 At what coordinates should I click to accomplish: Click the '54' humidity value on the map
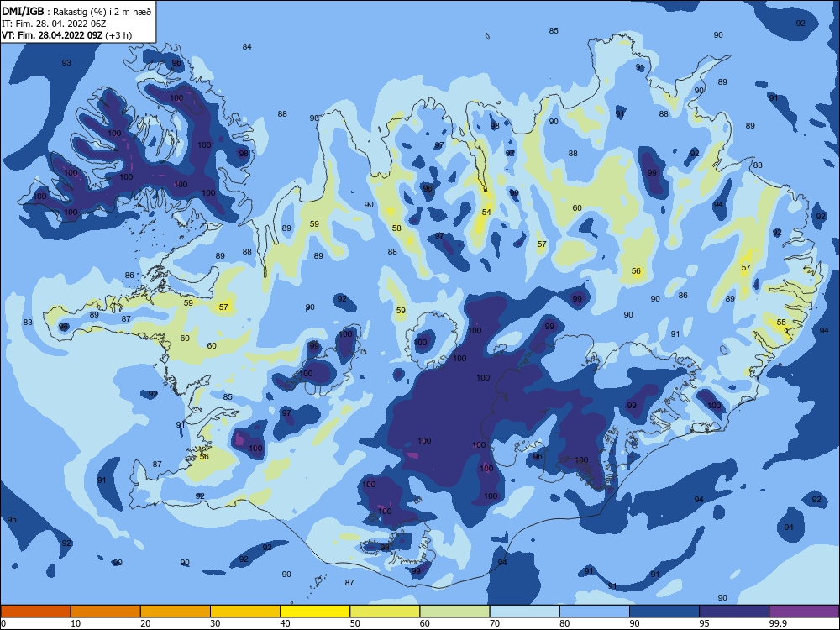(486, 213)
